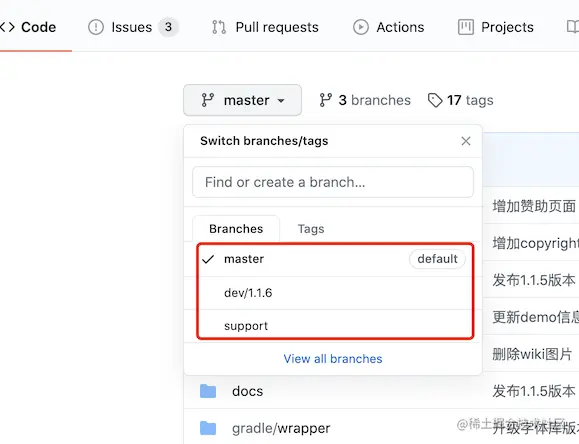The image size is (579, 444).
Task: Click the Code brackets icon
Action: 7,27
